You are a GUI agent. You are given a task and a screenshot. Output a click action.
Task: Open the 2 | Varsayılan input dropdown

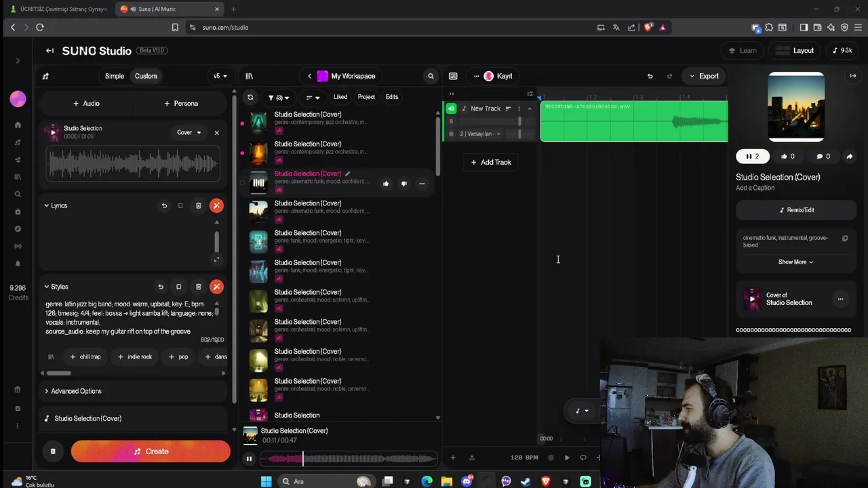coord(480,134)
